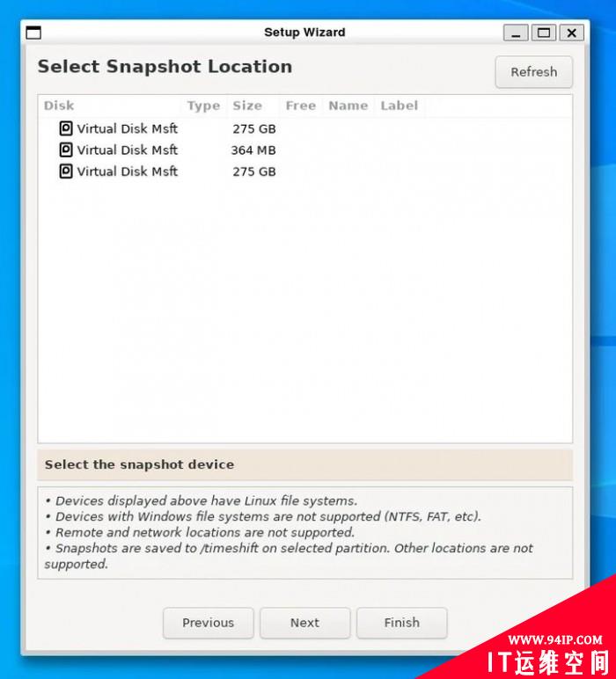Click note about /timeshift snapshot location
The height and width of the screenshot is (679, 616).
pyautogui.click(x=289, y=556)
